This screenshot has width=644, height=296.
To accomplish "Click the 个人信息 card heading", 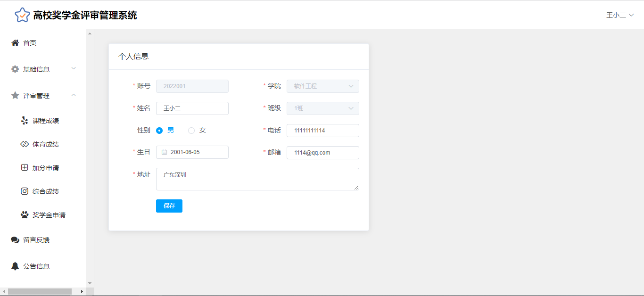I will tap(133, 57).
